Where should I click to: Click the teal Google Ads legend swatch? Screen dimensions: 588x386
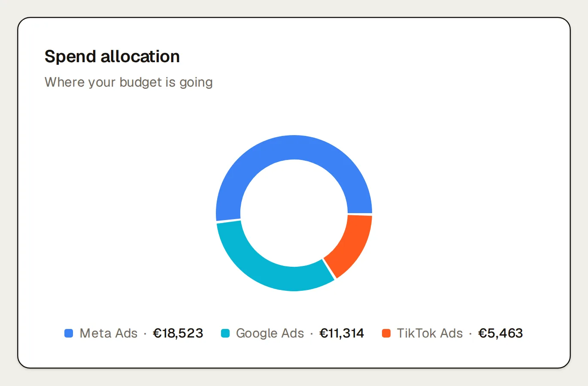tap(225, 333)
